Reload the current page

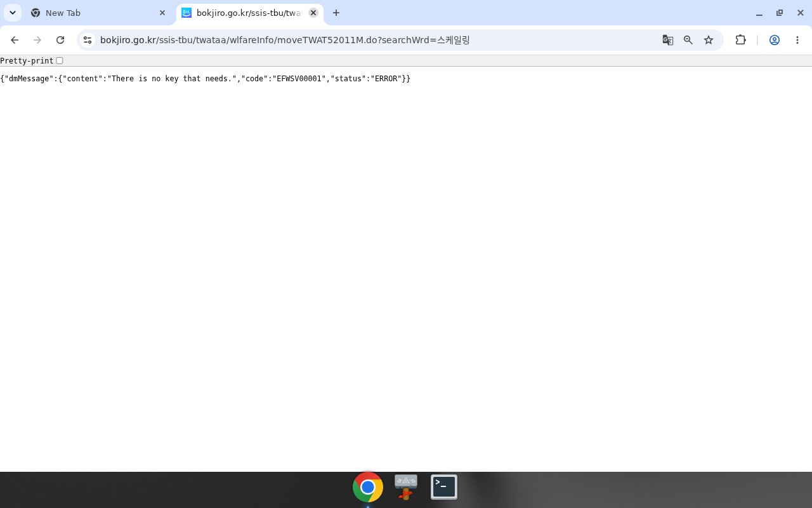(x=60, y=40)
